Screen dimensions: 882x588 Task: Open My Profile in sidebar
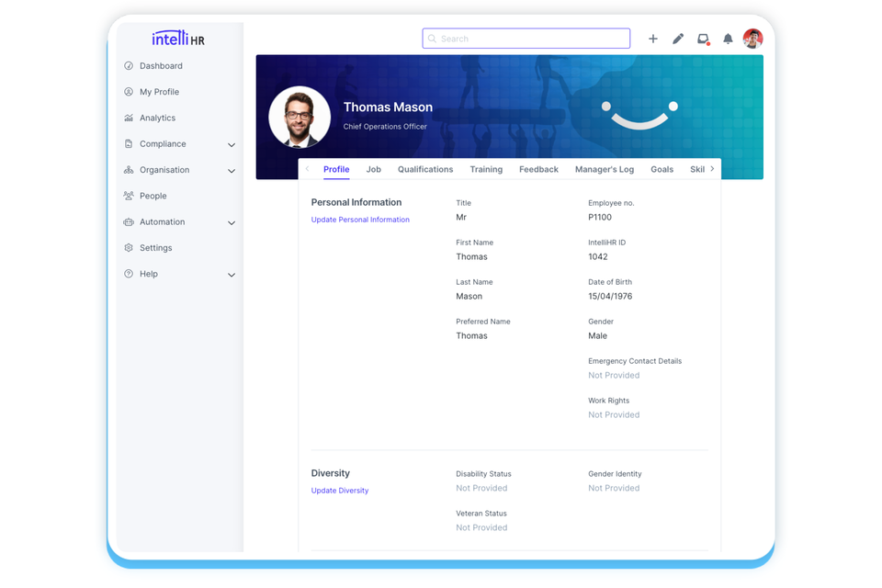(159, 92)
